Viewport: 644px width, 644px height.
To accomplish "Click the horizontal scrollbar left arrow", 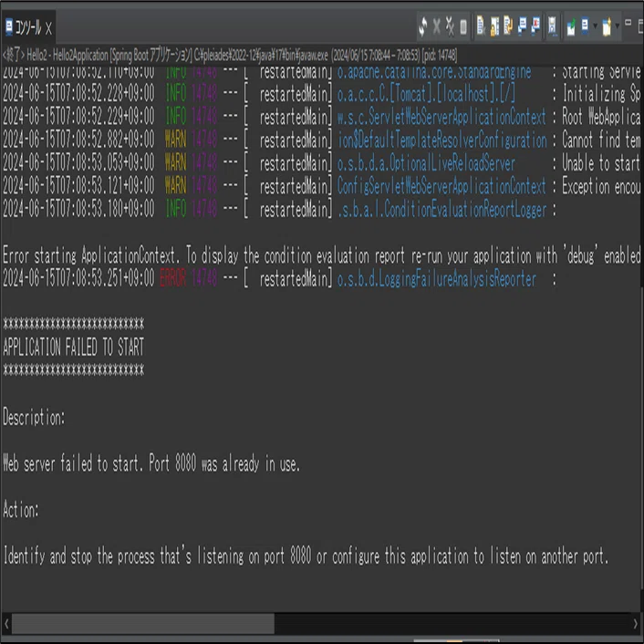I will 6,624.
